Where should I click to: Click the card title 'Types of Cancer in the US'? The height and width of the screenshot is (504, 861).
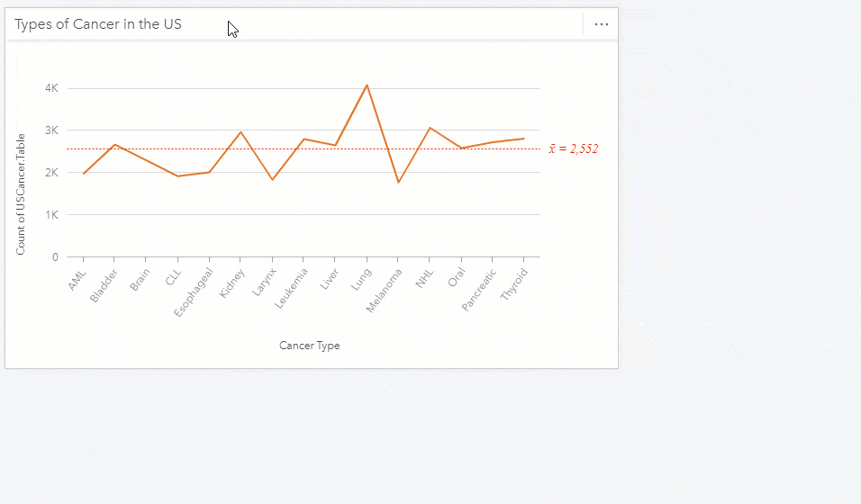click(x=98, y=24)
